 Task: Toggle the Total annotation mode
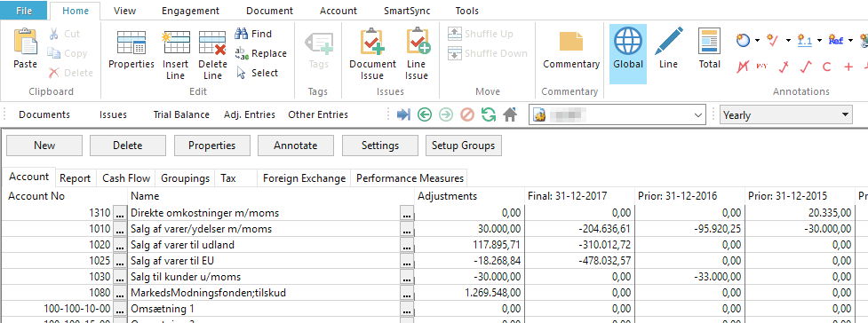click(709, 49)
